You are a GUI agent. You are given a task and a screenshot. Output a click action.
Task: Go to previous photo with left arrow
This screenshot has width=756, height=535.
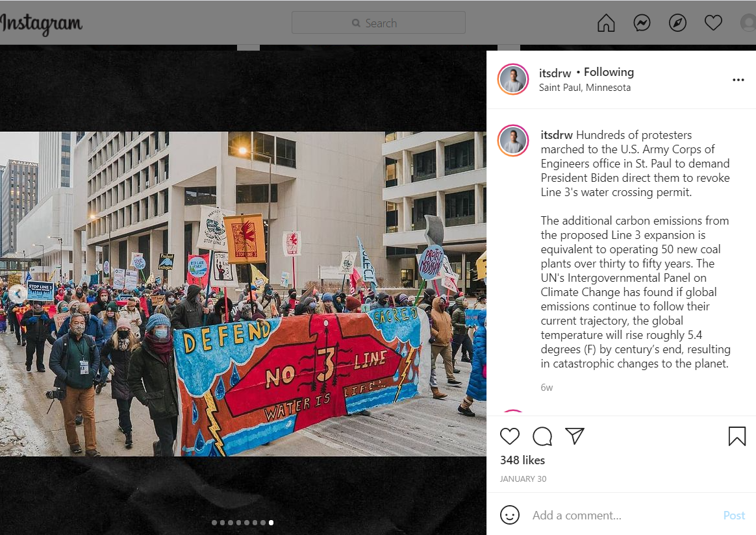pyautogui.click(x=18, y=293)
